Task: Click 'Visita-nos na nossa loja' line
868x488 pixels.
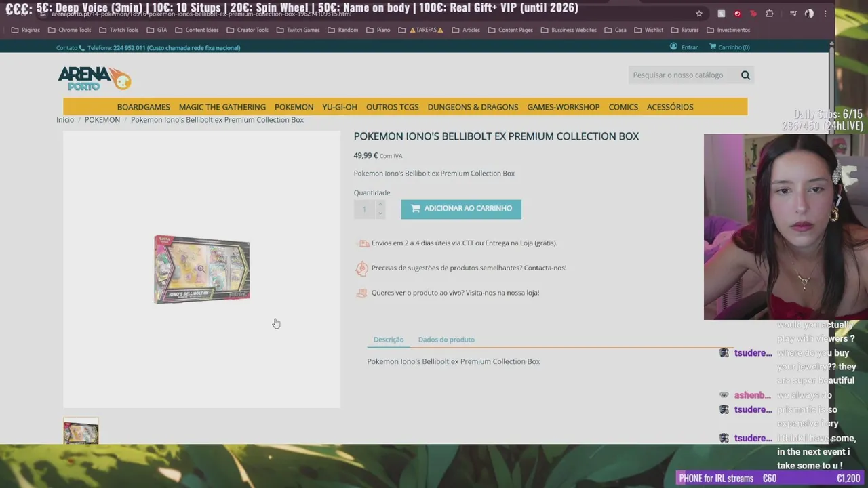Action: tap(455, 293)
